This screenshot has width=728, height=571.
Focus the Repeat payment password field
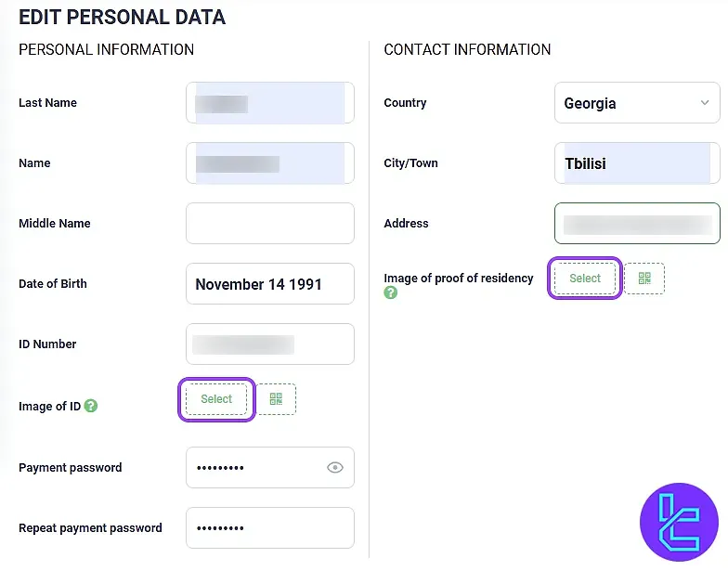point(269,528)
